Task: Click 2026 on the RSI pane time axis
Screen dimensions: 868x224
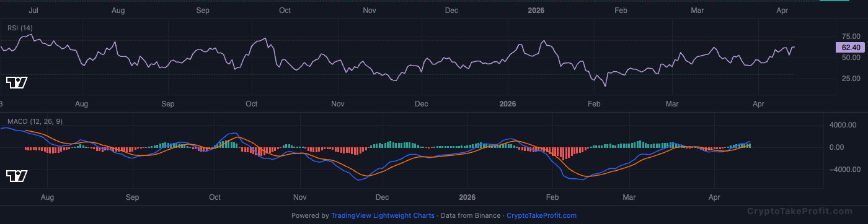Action: [508, 105]
